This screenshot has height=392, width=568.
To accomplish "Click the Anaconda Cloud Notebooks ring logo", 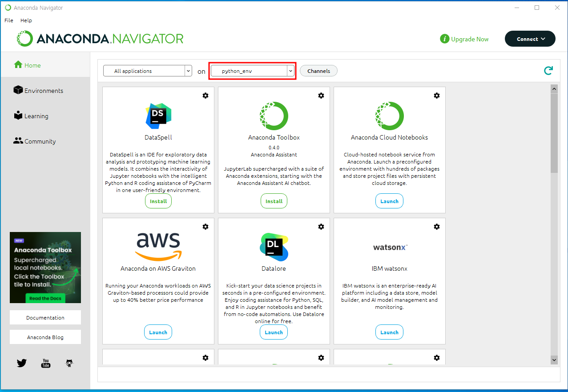I will [390, 116].
